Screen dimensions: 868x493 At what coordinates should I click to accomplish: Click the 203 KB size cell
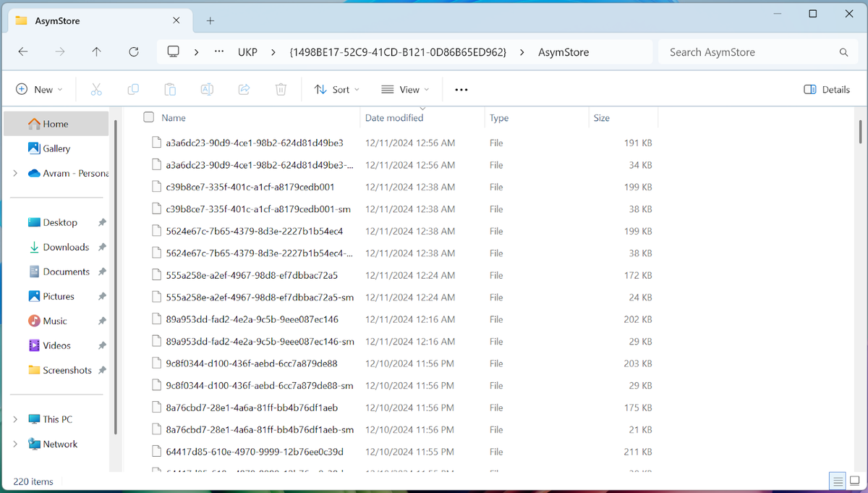[637, 363]
